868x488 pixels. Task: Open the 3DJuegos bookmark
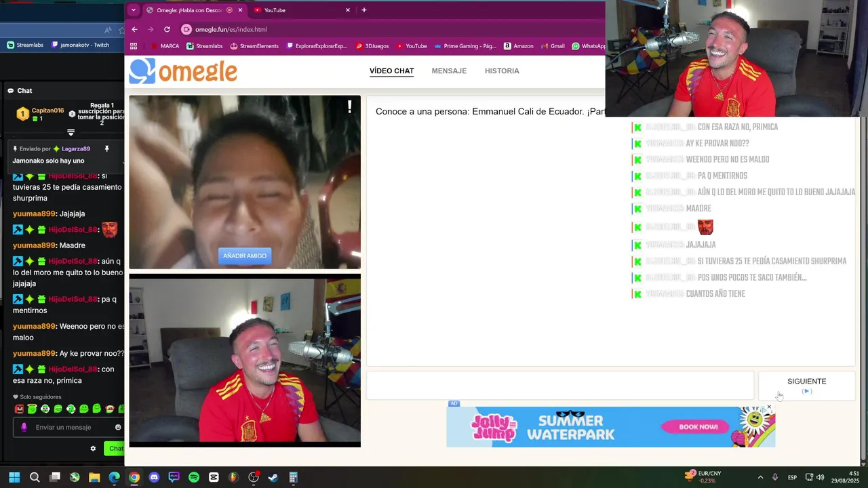pyautogui.click(x=372, y=46)
